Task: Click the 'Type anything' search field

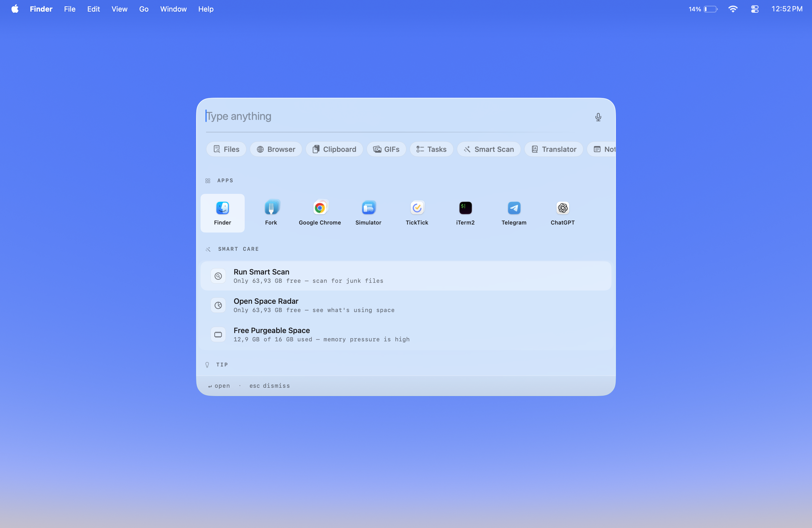Action: click(396, 116)
